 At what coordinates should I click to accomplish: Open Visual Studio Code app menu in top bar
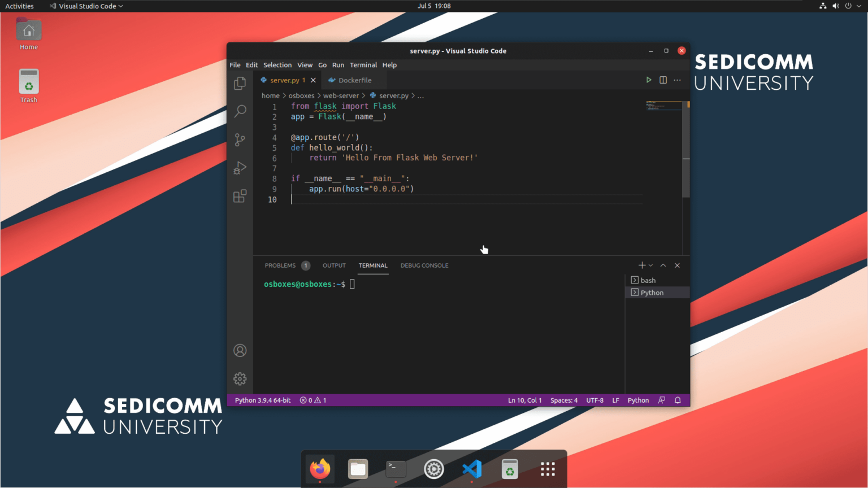click(86, 6)
